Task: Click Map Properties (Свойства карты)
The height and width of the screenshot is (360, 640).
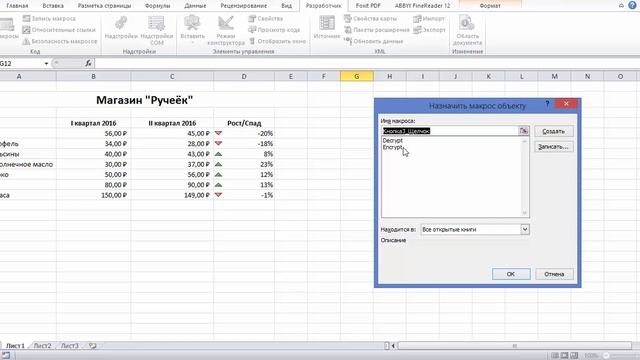Action: [x=370, y=18]
